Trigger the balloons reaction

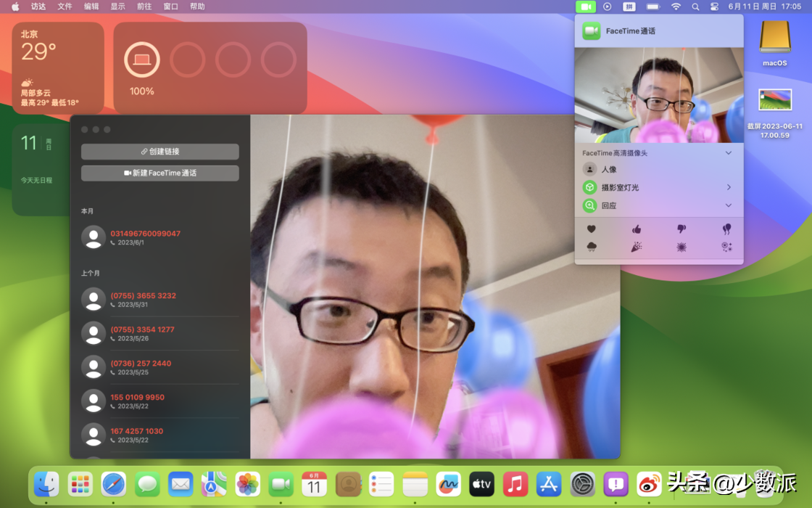726,229
